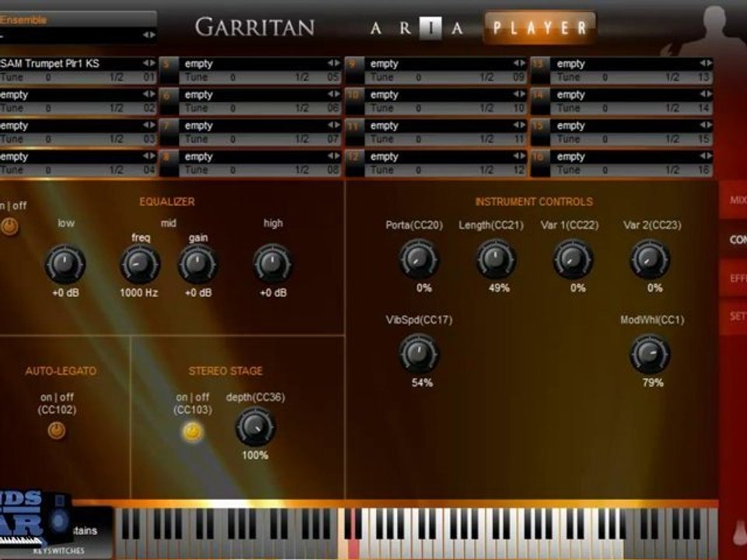Screen dimensions: 747x560
Task: Switch to the Settings tab
Action: point(734,317)
